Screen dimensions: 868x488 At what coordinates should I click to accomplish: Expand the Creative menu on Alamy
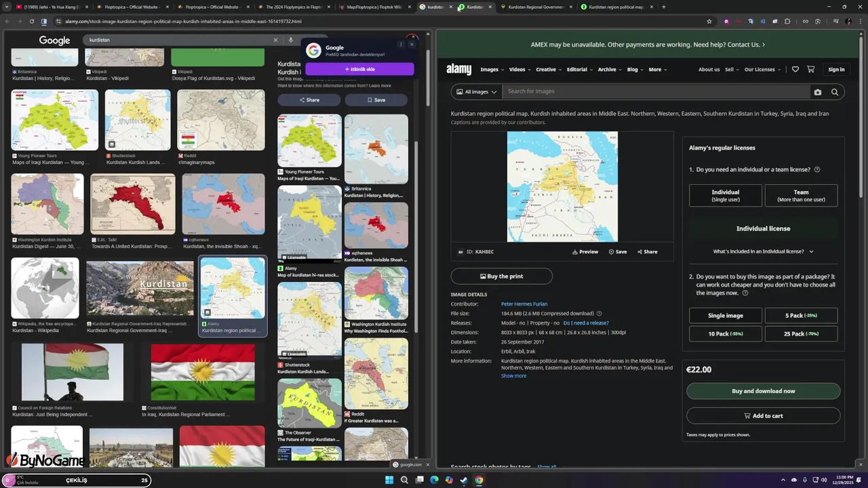pyautogui.click(x=549, y=70)
